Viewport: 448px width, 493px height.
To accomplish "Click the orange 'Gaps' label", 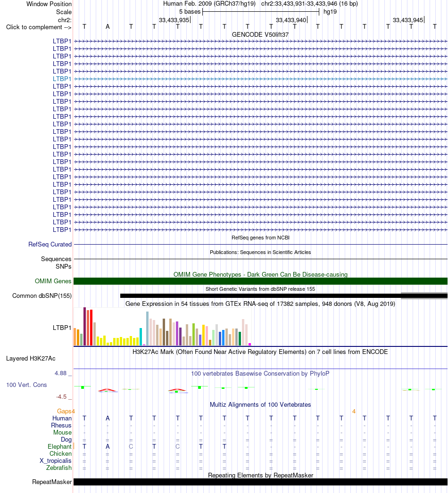I will click(64, 411).
